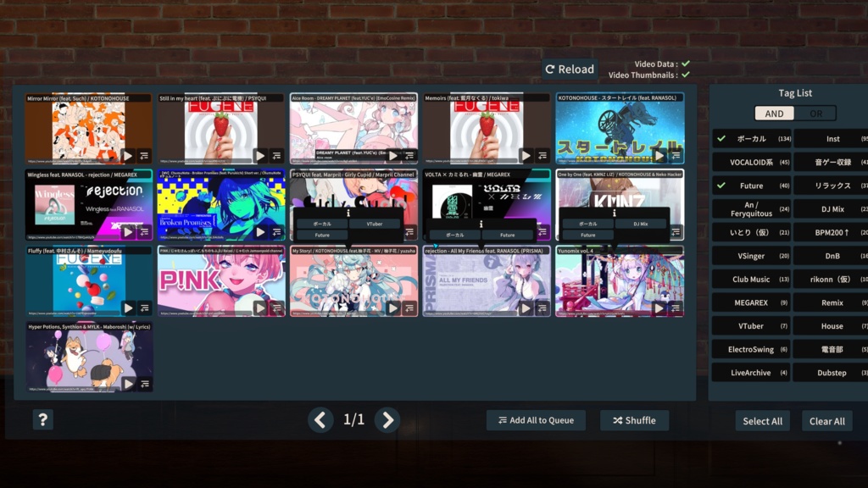The width and height of the screenshot is (868, 488).
Task: Enable the VOCALOID系 tag filter
Action: click(751, 162)
